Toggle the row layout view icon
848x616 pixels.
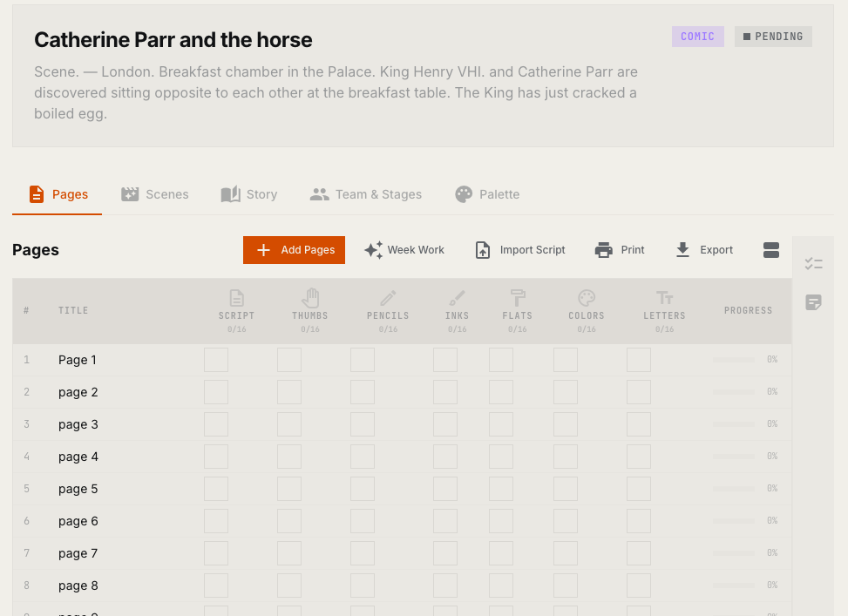771,250
